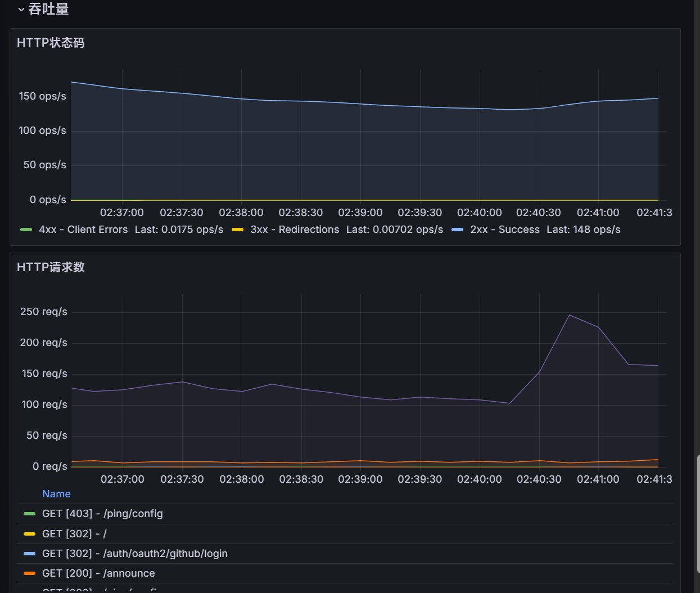
Task: Select GET [302] - / legend entry
Action: pos(74,534)
